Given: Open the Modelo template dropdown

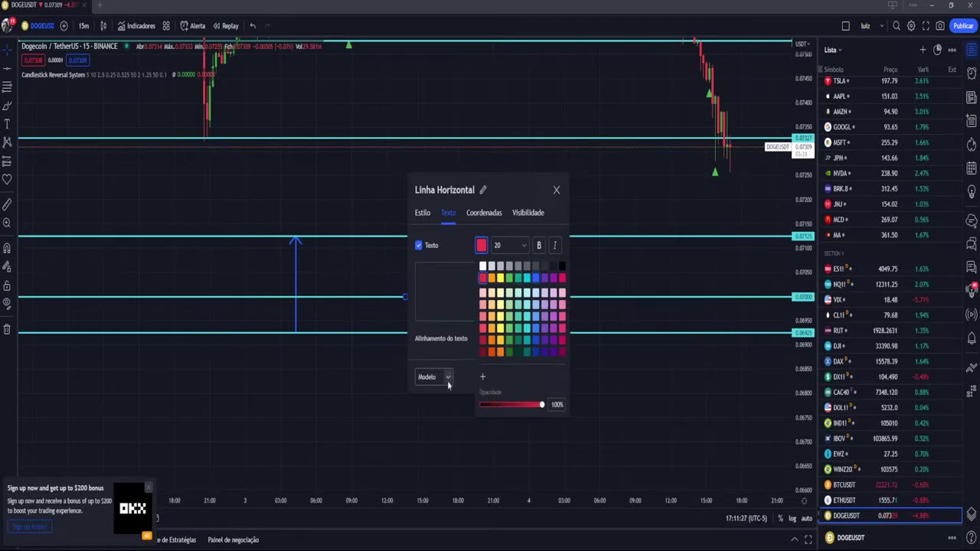Looking at the screenshot, I should [x=434, y=377].
